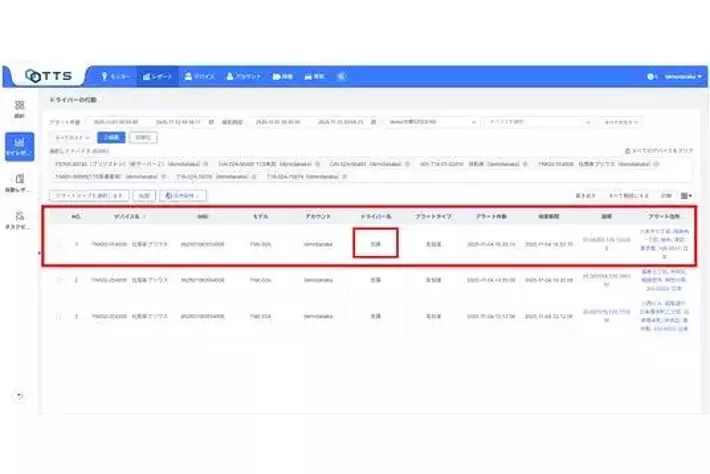Tick the checkbox for table row 2
Image resolution: width=710 pixels, height=474 pixels.
pos(58,281)
